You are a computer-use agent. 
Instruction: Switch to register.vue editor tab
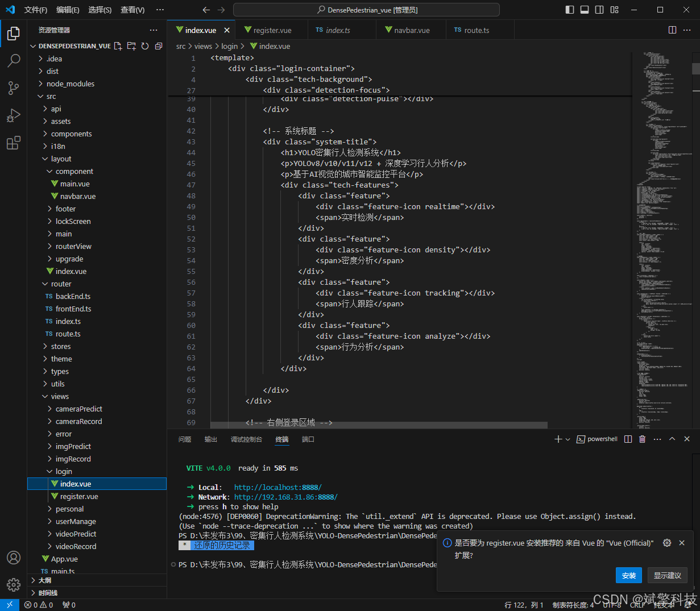[x=272, y=30]
